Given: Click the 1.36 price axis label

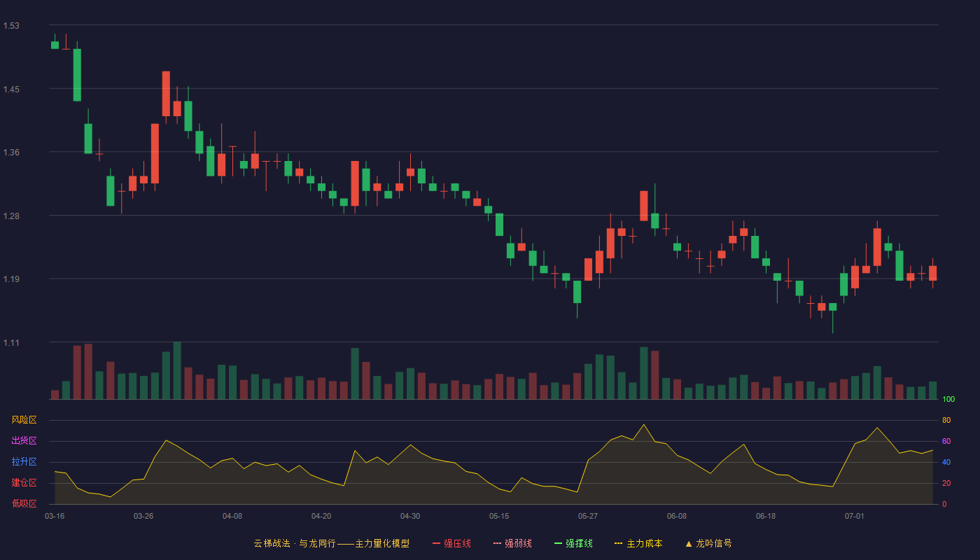Looking at the screenshot, I should pos(11,153).
